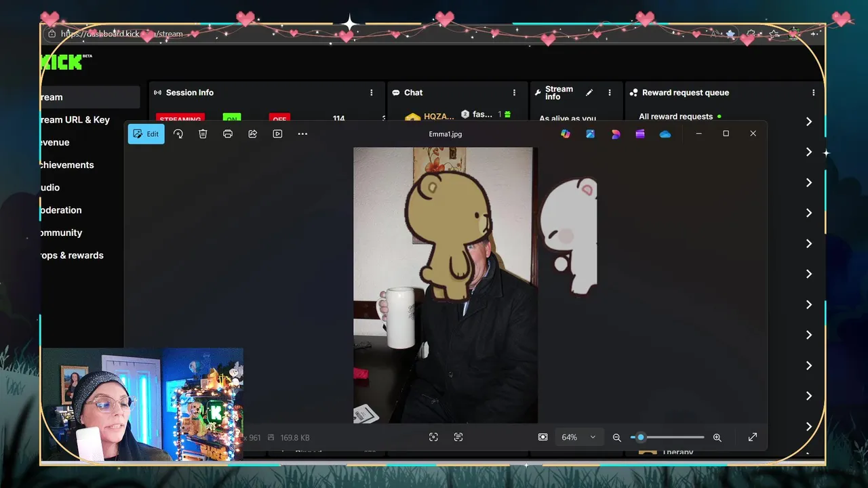The image size is (868, 488).
Task: Click the Chat panel speech bubble icon
Action: (396, 93)
